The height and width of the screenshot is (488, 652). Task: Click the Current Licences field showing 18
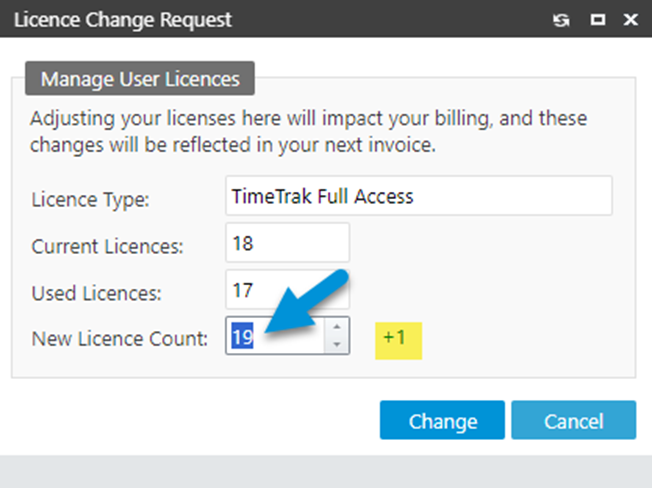(x=288, y=243)
